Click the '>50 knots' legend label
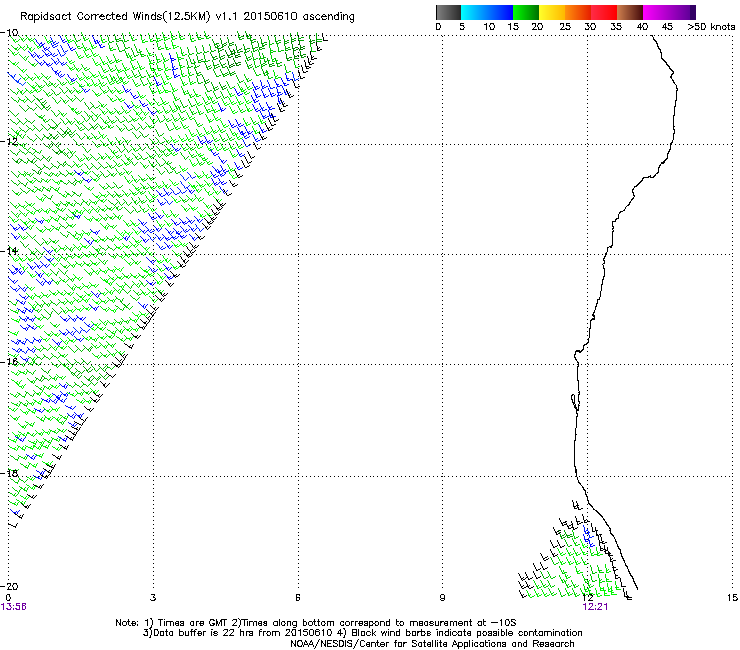This screenshot has width=740, height=650. (x=711, y=27)
